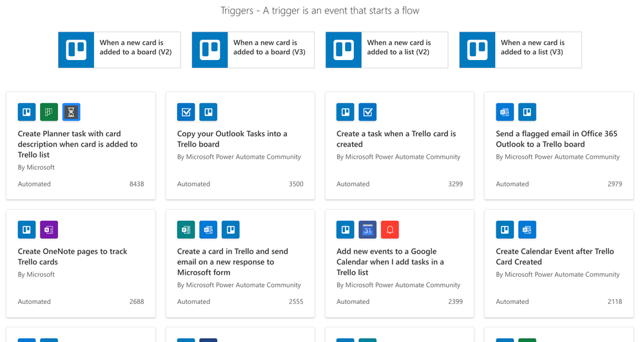Viewport: 644px width, 342px height.
Task: Click Outlook Tasks checkmark icon in Copy your Outlook Tasks card
Action: pyautogui.click(x=186, y=112)
